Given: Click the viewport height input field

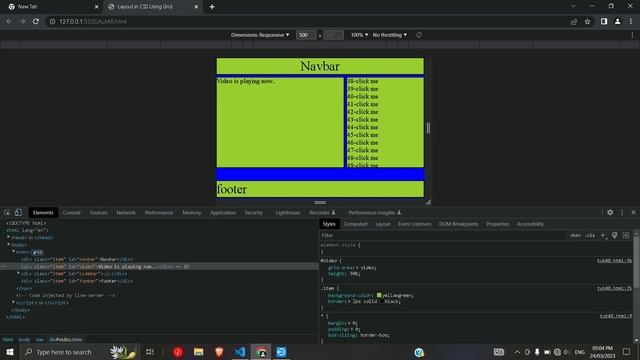Looking at the screenshot, I should [x=333, y=35].
